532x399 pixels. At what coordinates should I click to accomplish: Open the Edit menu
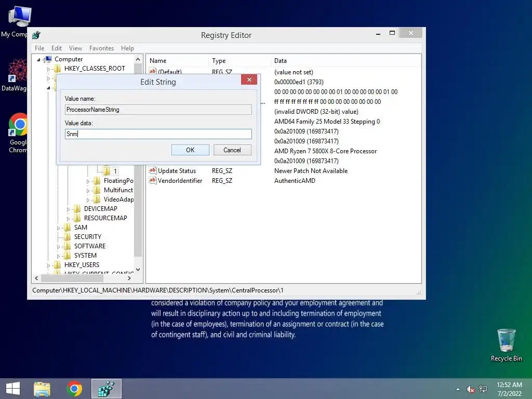[x=56, y=48]
